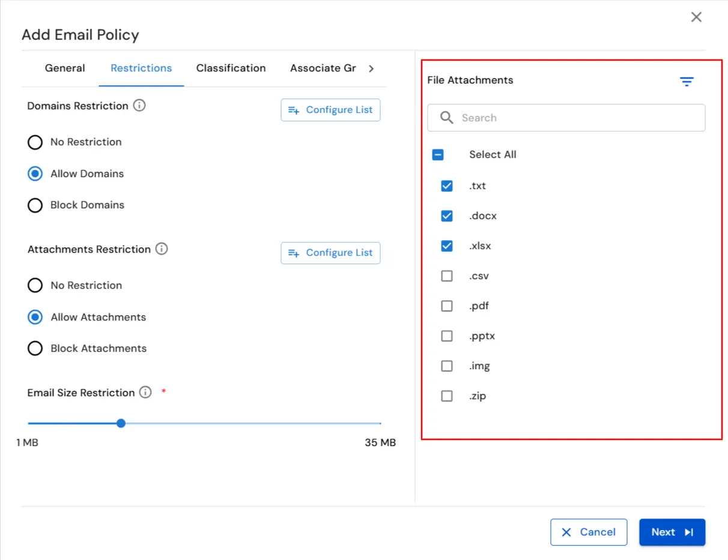Click the Next button
The image size is (728, 560).
tap(672, 532)
